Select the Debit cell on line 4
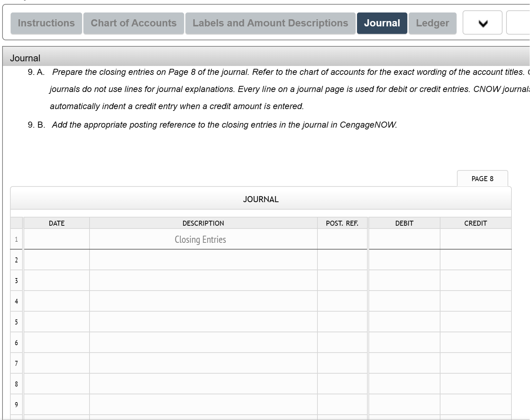 [x=404, y=301]
